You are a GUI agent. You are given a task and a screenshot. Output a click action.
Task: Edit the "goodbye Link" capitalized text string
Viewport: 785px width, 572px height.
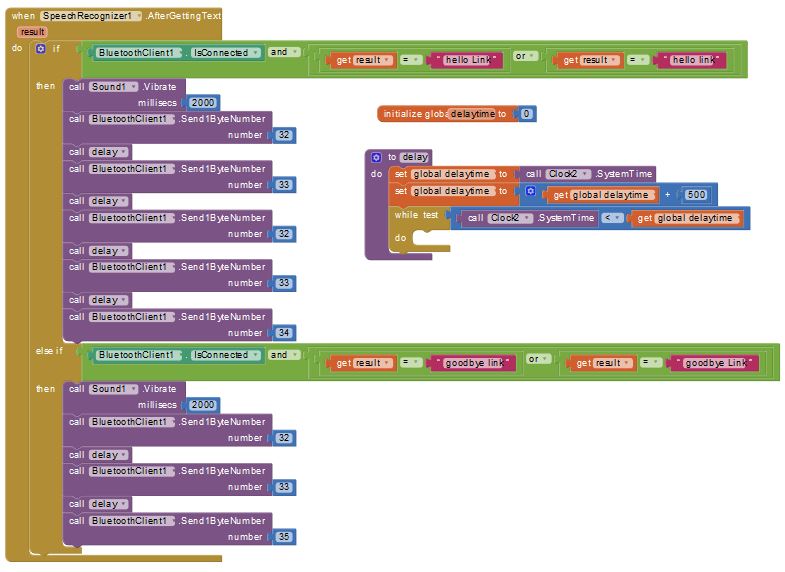point(716,363)
